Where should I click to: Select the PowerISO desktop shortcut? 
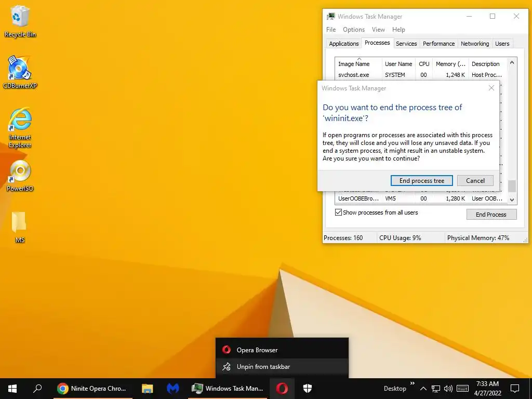(20, 176)
